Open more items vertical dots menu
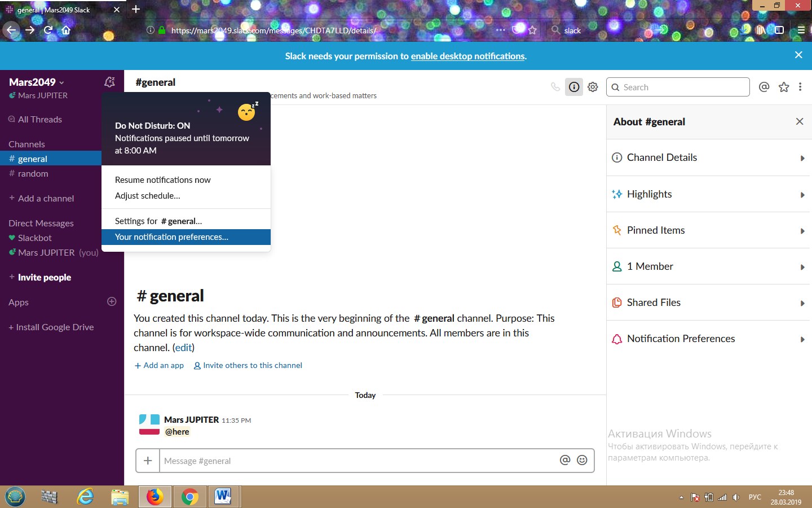The width and height of the screenshot is (812, 508). tap(800, 87)
